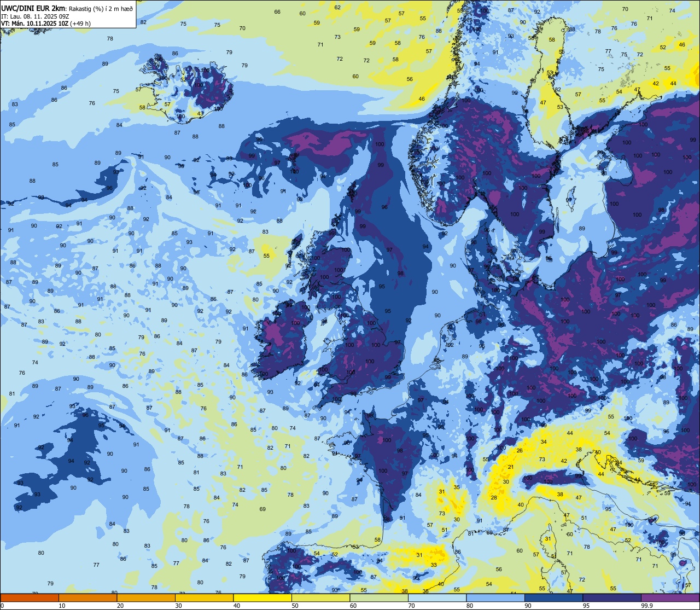The image size is (700, 610).
Task: Click the darkest orange below-10 legend segment
Action: [30, 597]
